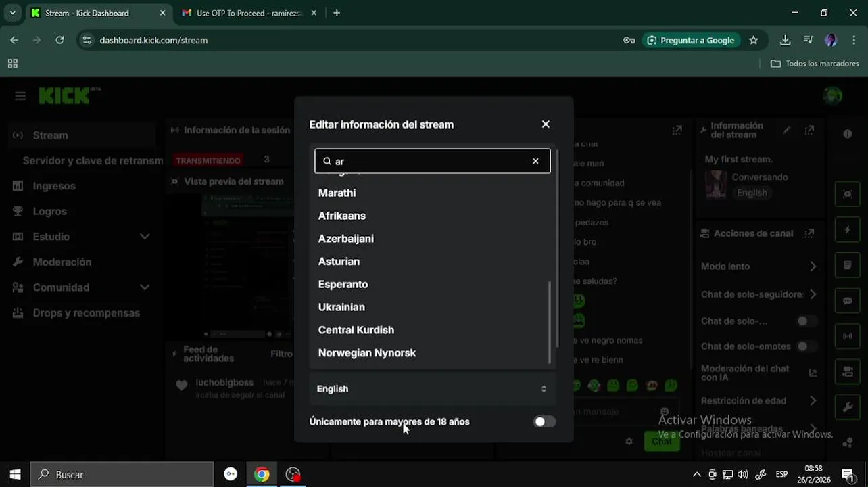Pop out Información del stream panel
The image size is (868, 487).
[x=810, y=130]
